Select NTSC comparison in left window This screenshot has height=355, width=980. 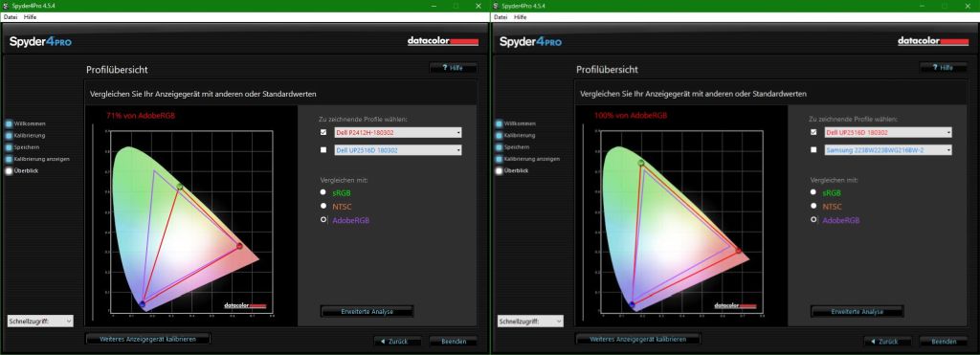pyautogui.click(x=323, y=206)
